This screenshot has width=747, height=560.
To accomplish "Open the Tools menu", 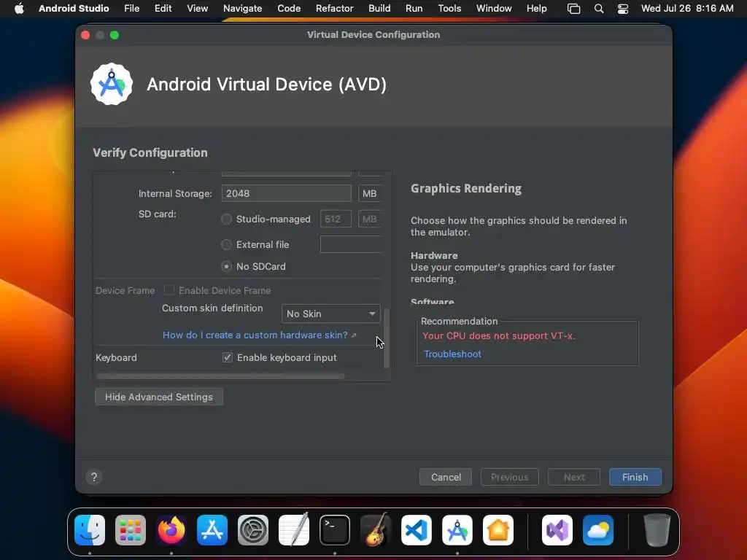I will coord(449,8).
